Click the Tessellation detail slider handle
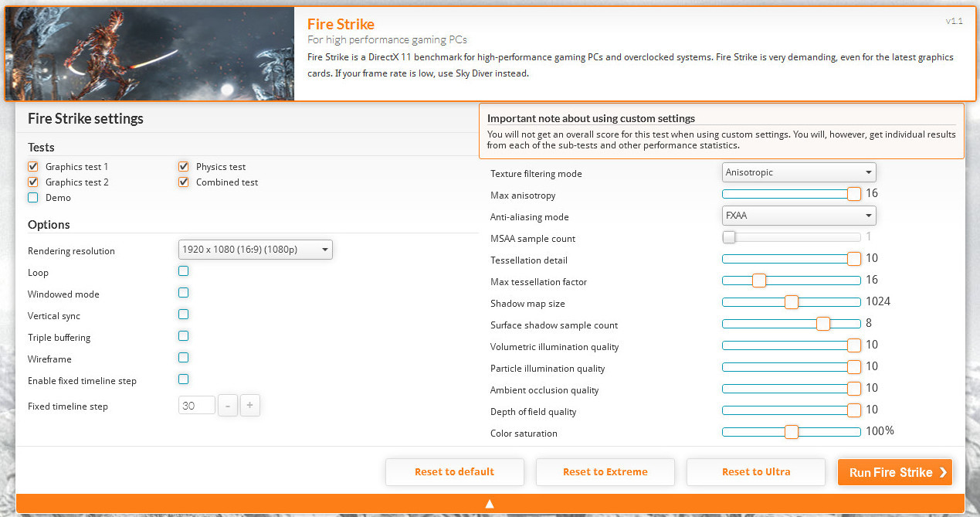 [854, 259]
